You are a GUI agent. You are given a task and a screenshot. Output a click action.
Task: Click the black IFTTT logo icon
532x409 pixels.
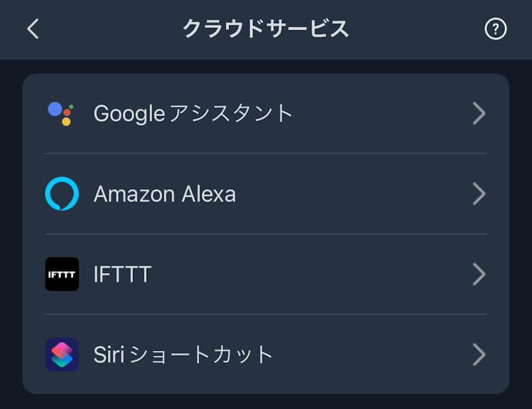pos(62,274)
